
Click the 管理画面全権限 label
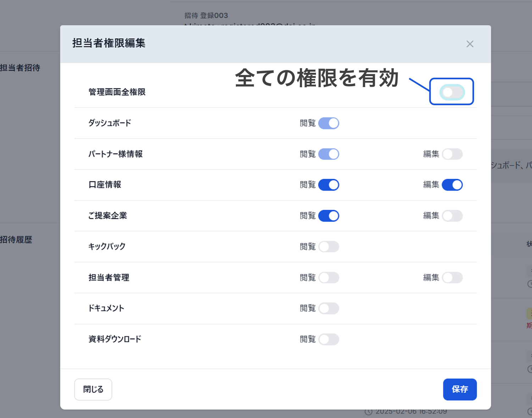click(x=117, y=92)
